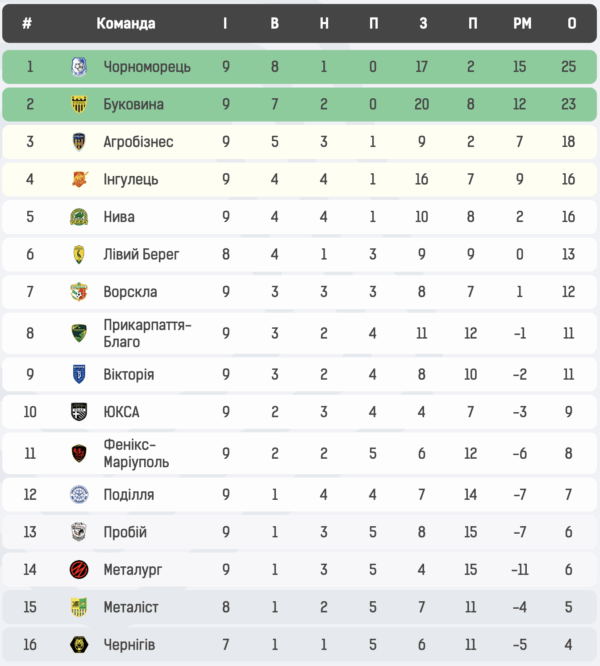Click the РМ column header
Viewport: 600px width, 666px height.
point(521,24)
